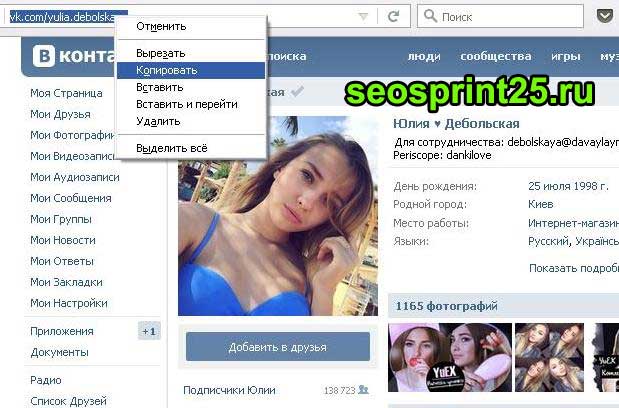The width and height of the screenshot is (619, 408).
Task: Click subscribers icon next to 138 723
Action: coord(363,390)
